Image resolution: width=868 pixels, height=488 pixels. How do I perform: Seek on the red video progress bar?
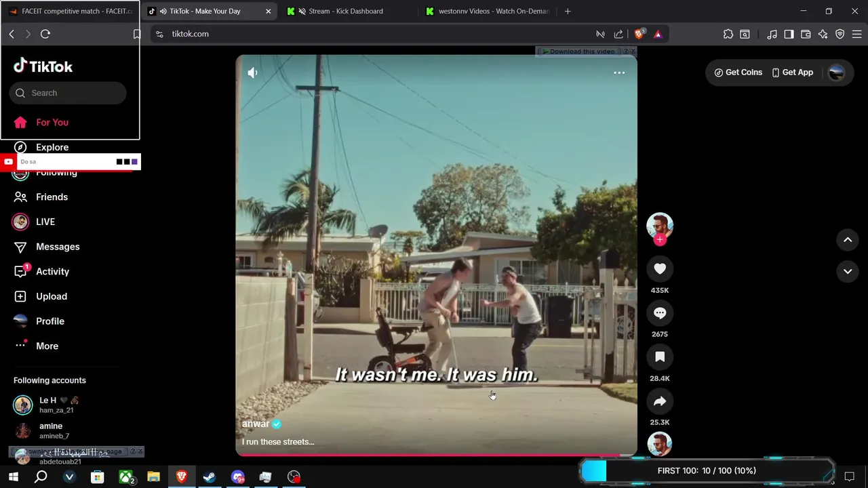(x=436, y=455)
